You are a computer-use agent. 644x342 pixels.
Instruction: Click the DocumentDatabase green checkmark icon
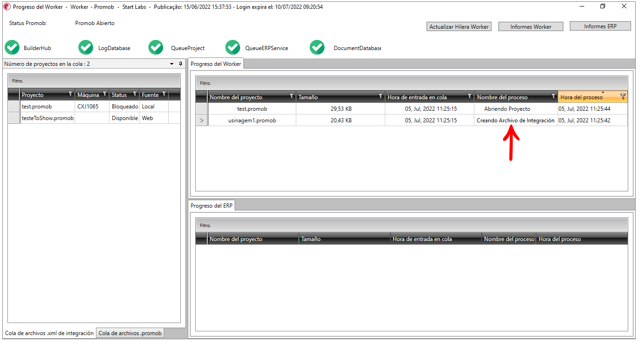[x=317, y=47]
